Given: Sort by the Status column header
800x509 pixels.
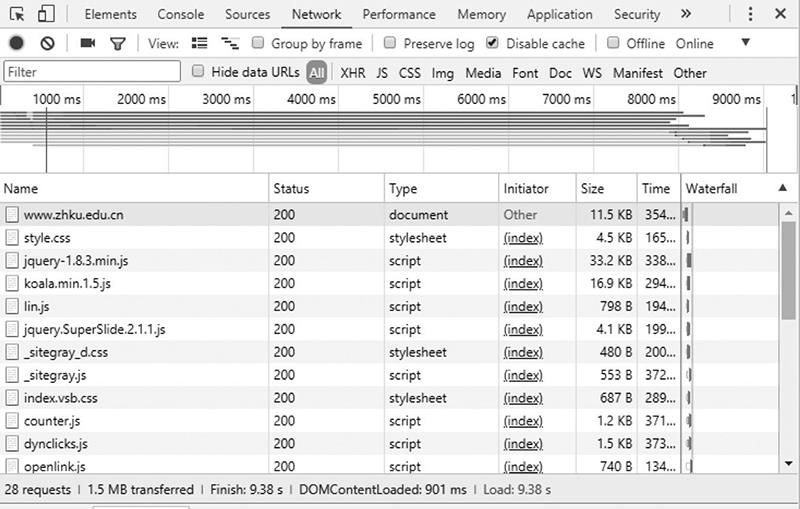Looking at the screenshot, I should tap(327, 188).
